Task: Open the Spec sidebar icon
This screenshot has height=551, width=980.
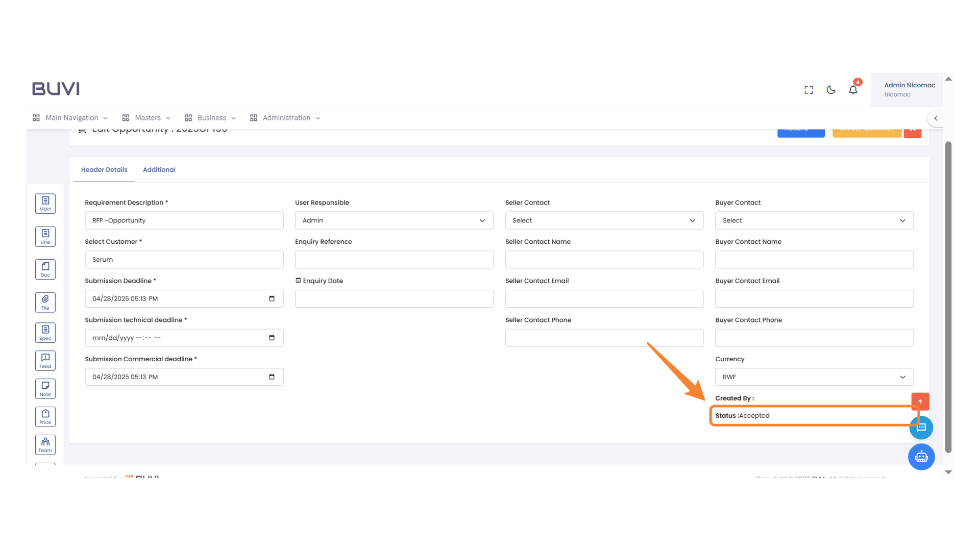Action: [45, 333]
